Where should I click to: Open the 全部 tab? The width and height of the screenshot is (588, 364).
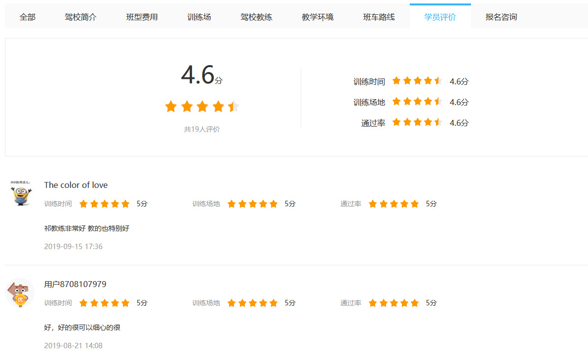(27, 17)
